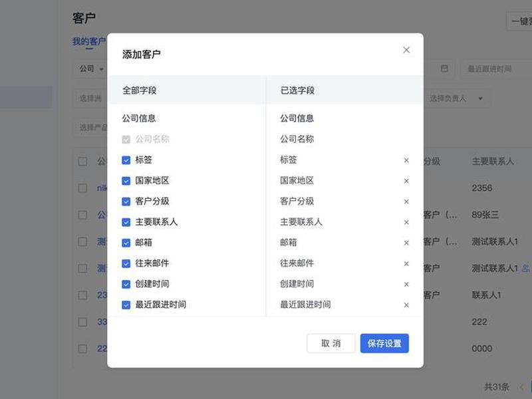The width and height of the screenshot is (532, 399).
Task: Remove 邮箱 from selected fields
Action: pos(406,243)
